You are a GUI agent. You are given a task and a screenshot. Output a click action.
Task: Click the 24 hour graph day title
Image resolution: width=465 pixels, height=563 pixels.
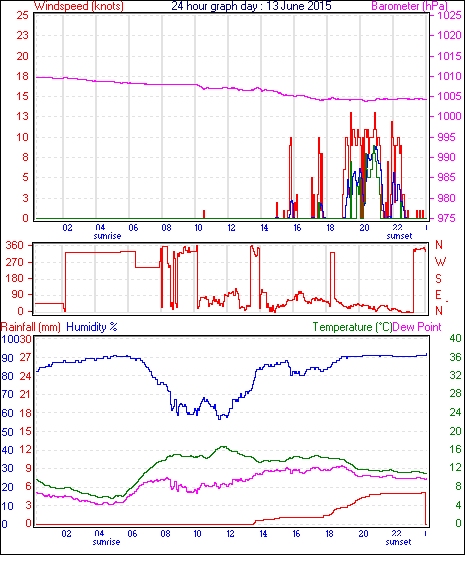[251, 6]
